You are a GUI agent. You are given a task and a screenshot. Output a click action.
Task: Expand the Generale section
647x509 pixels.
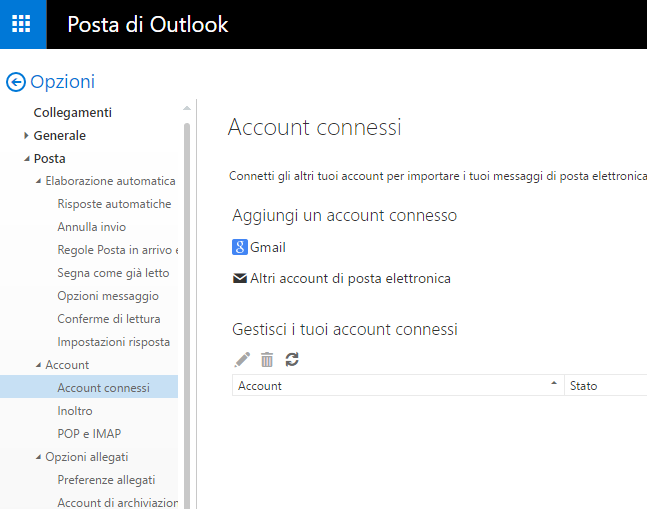[26, 135]
